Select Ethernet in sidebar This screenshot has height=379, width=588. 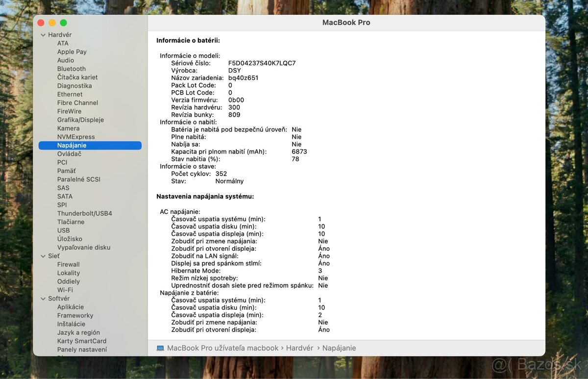click(70, 95)
